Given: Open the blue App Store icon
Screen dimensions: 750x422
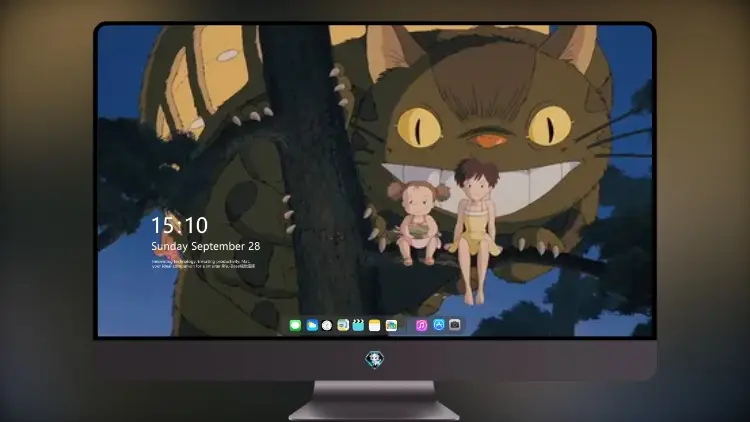Looking at the screenshot, I should click(x=439, y=325).
